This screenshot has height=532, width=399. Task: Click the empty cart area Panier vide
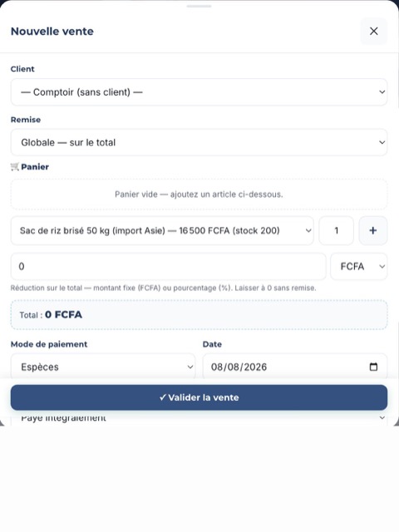pos(199,195)
